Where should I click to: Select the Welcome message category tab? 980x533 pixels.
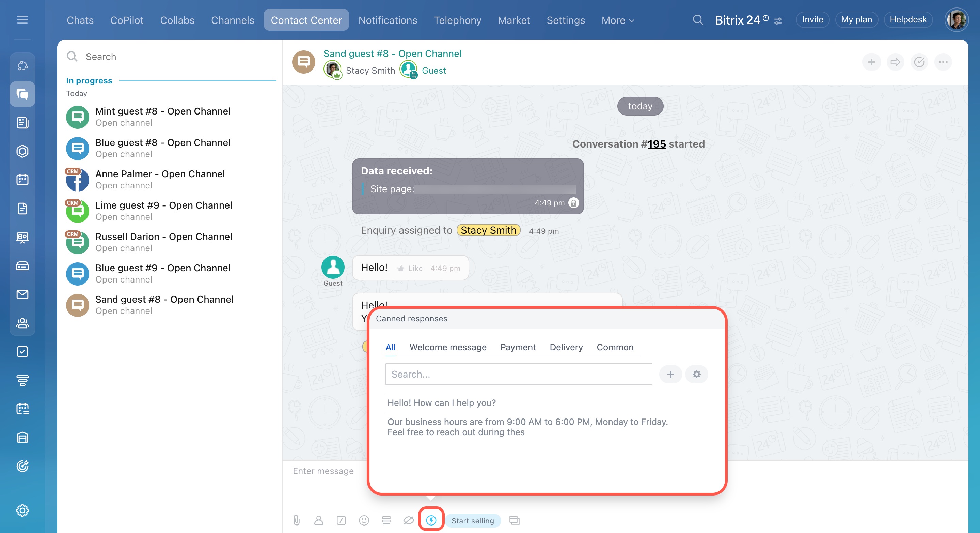[448, 347]
